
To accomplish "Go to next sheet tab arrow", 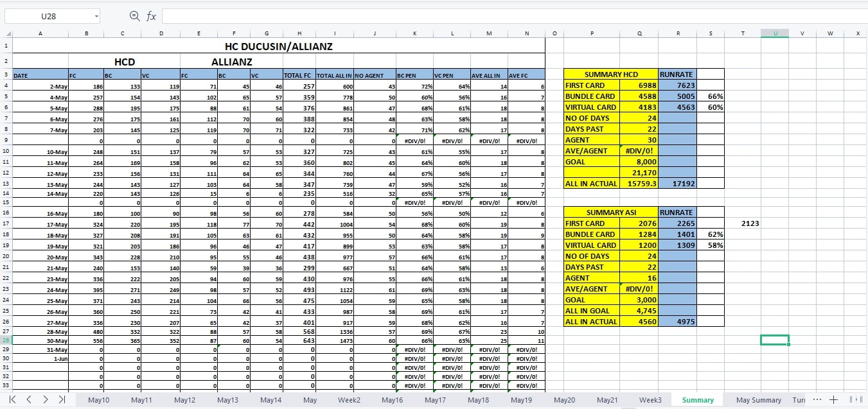I will coord(45,399).
